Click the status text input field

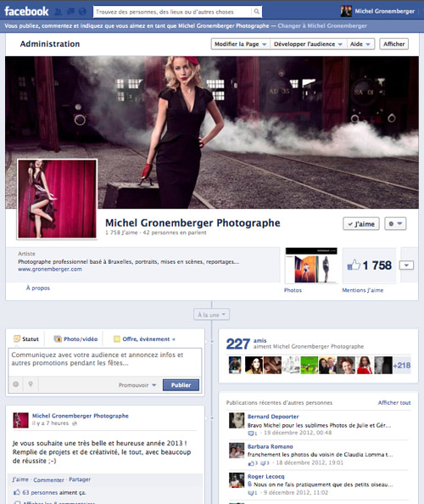105,362
